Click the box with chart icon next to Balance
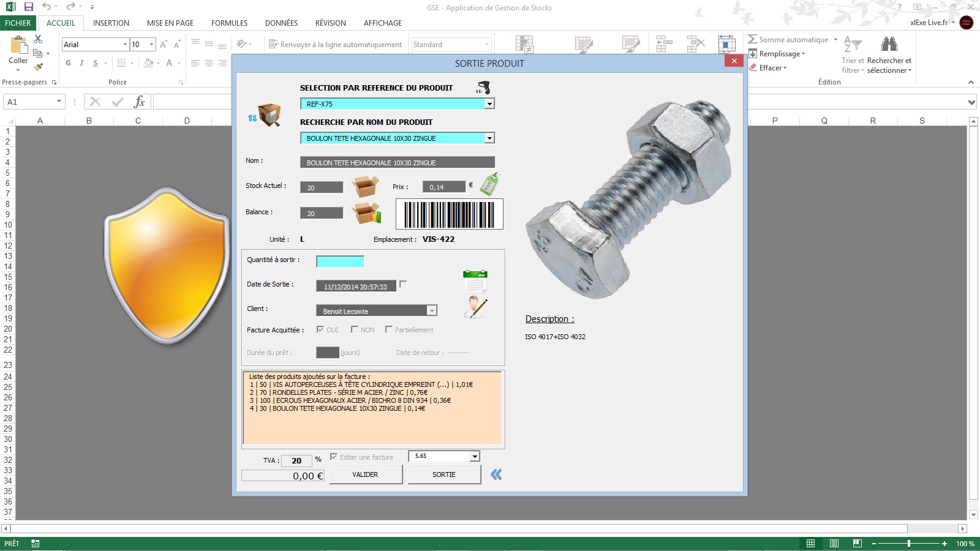This screenshot has width=980, height=551. coord(366,214)
